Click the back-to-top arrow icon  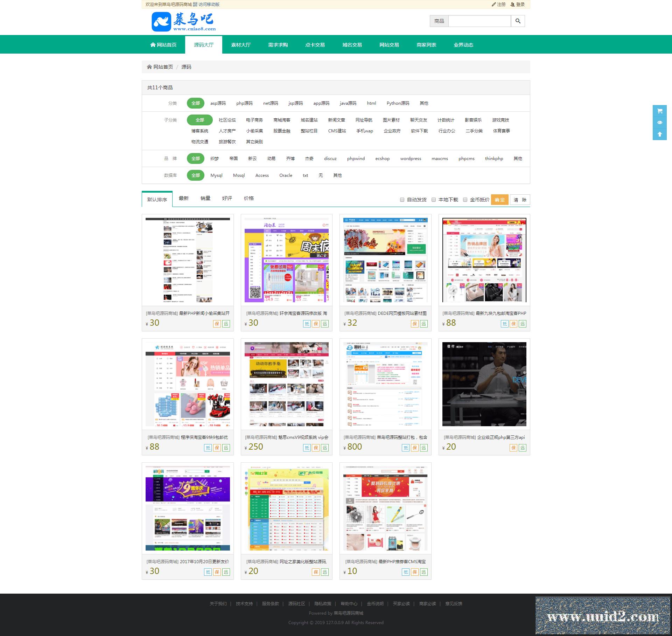point(659,134)
